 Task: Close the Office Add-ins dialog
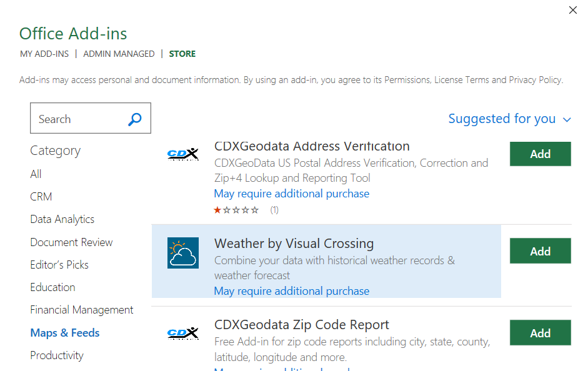point(573,10)
